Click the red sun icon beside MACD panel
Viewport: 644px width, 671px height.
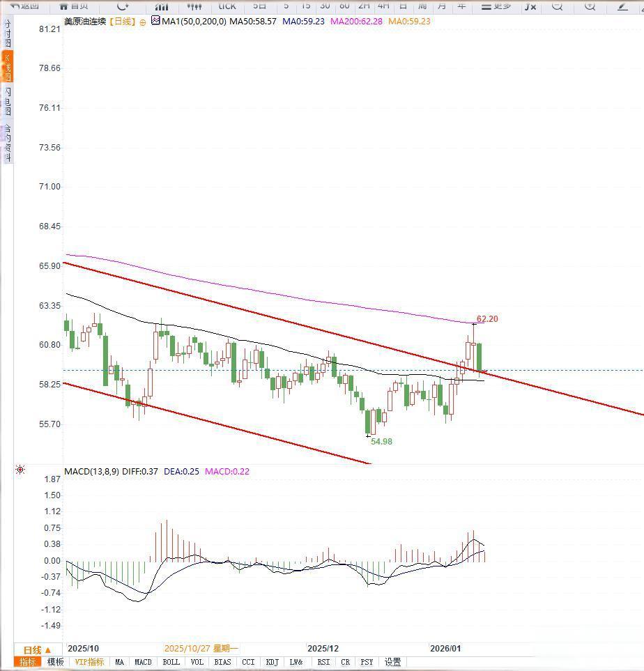[x=20, y=470]
